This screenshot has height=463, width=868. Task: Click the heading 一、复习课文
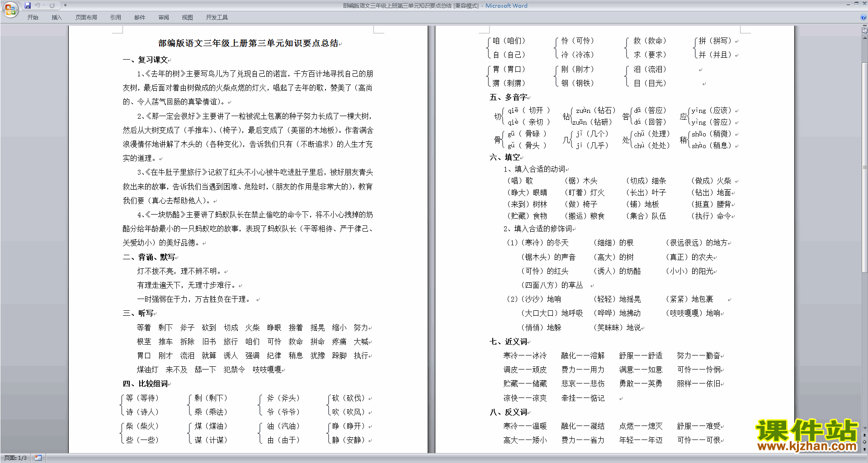(146, 60)
